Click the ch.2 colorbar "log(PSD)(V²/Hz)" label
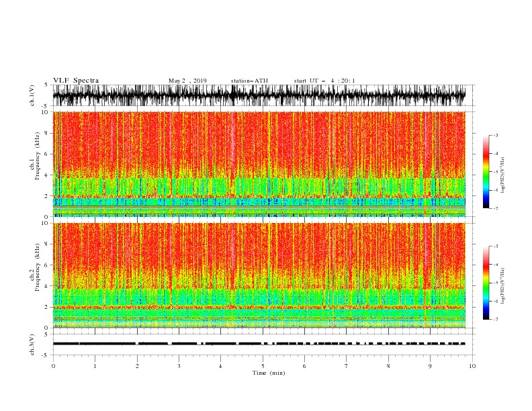 (x=502, y=287)
